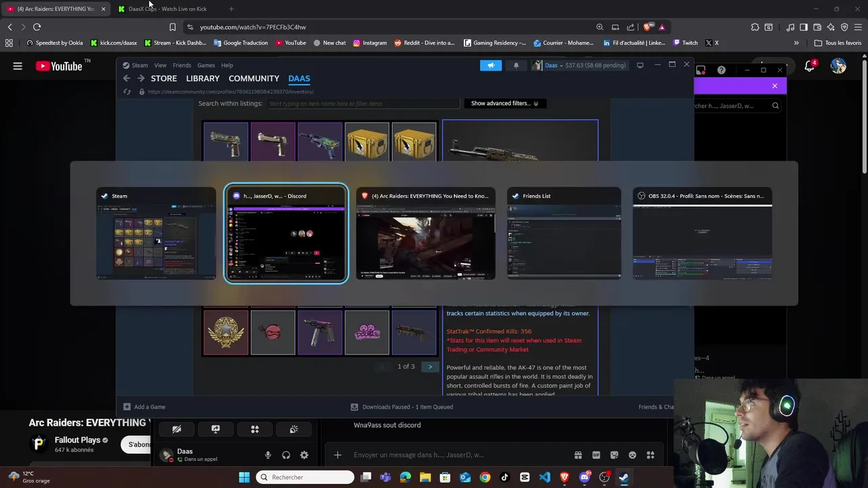Screen dimensions: 868x488
Task: Open Downloads Paused status in Steam
Action: tap(401, 407)
